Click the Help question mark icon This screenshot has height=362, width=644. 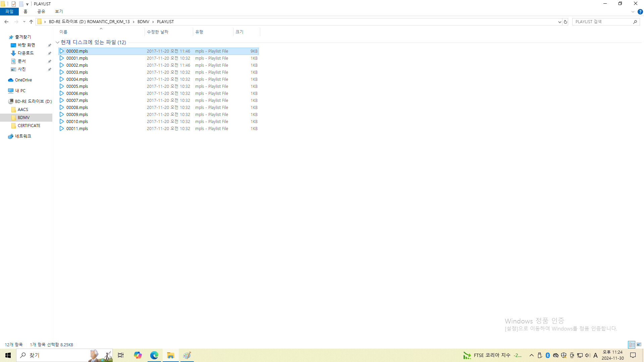tap(640, 12)
